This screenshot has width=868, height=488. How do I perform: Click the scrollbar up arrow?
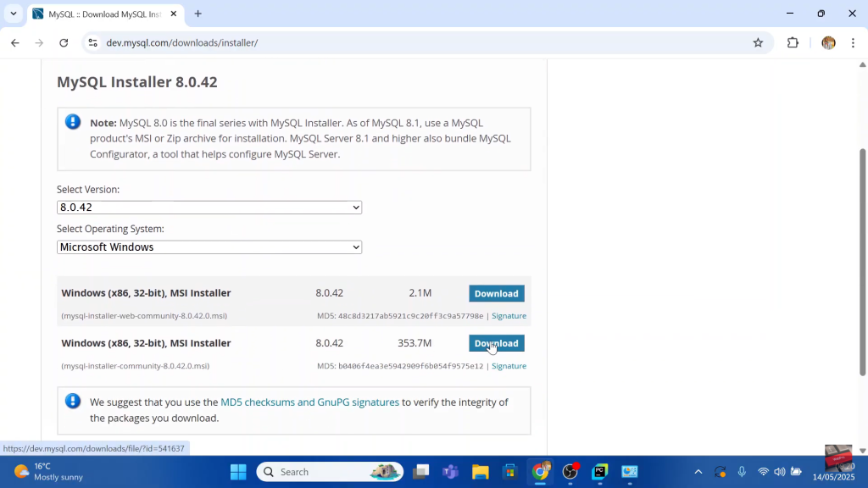(862, 64)
